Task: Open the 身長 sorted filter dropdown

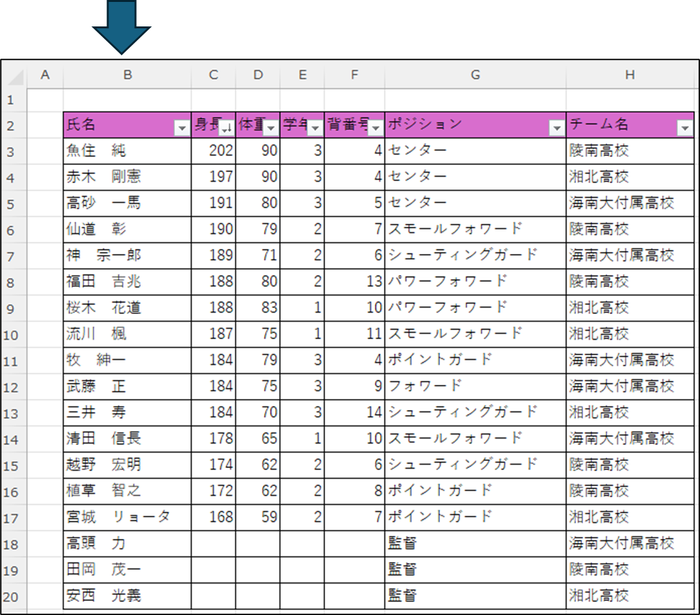Action: [x=226, y=129]
